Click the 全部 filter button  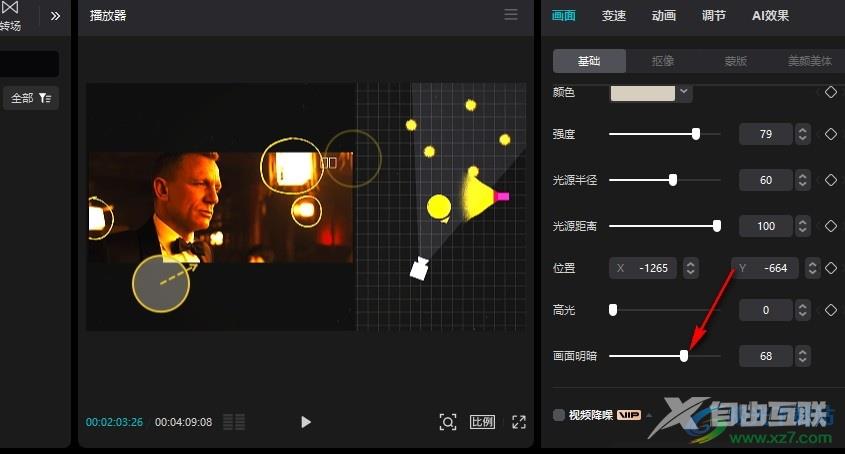click(x=31, y=98)
